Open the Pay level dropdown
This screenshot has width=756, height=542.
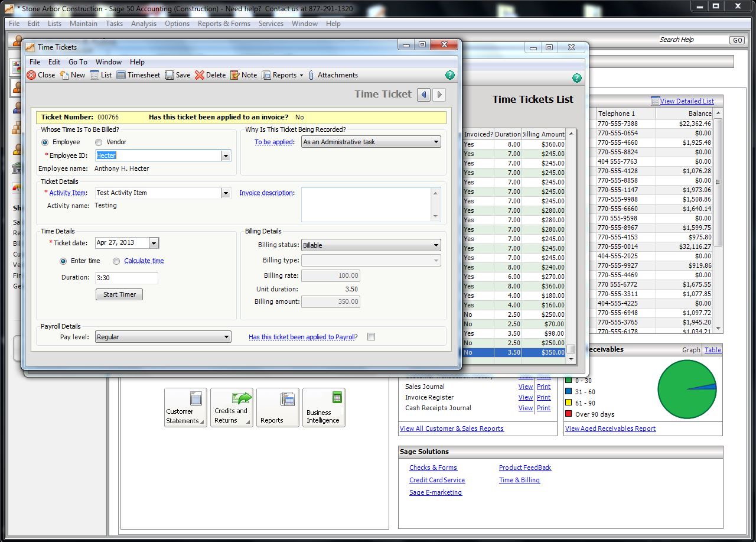tap(227, 336)
